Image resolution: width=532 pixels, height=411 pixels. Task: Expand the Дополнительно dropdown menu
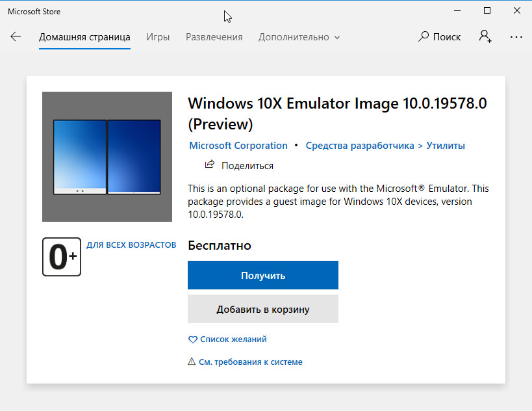(299, 36)
